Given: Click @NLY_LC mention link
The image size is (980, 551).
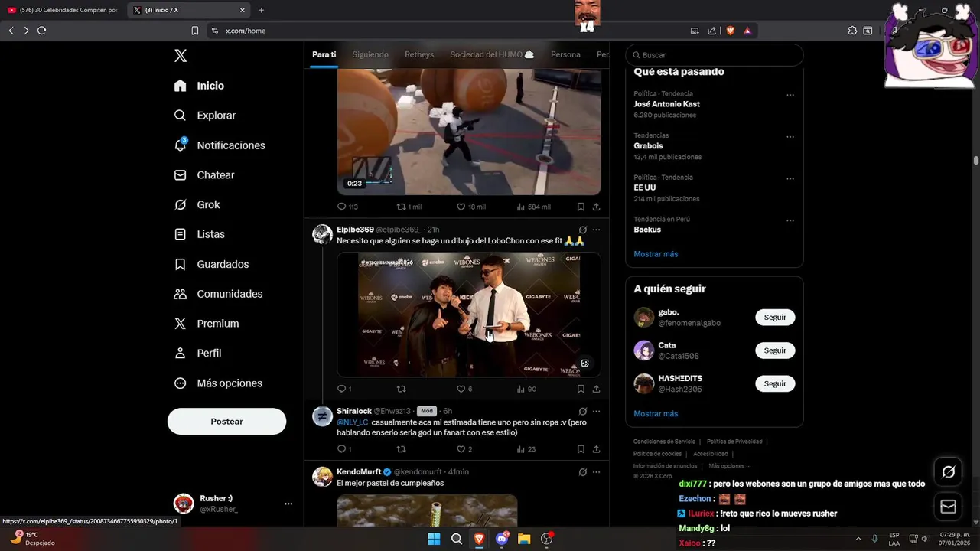Looking at the screenshot, I should [x=352, y=422].
